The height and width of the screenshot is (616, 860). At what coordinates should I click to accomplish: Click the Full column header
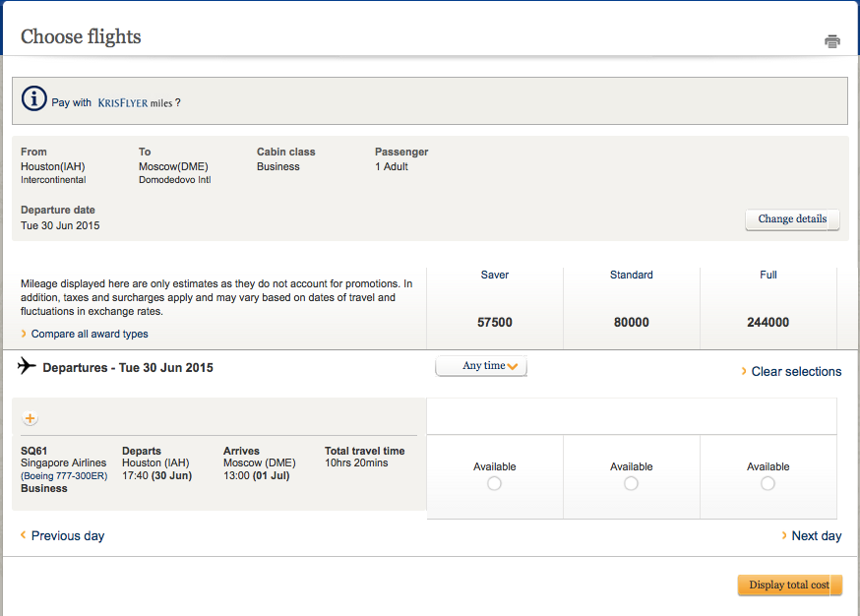coord(768,275)
